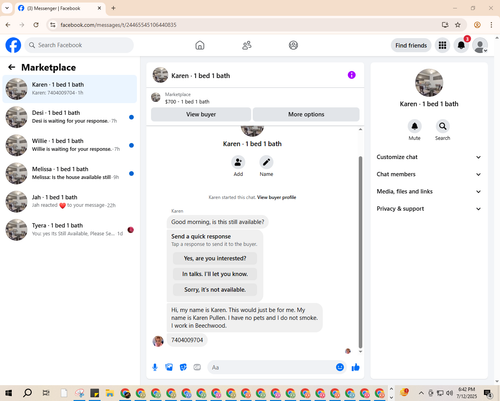Select the Messenger | Facebook browser tab
The height and width of the screenshot is (401, 500).
point(60,8)
